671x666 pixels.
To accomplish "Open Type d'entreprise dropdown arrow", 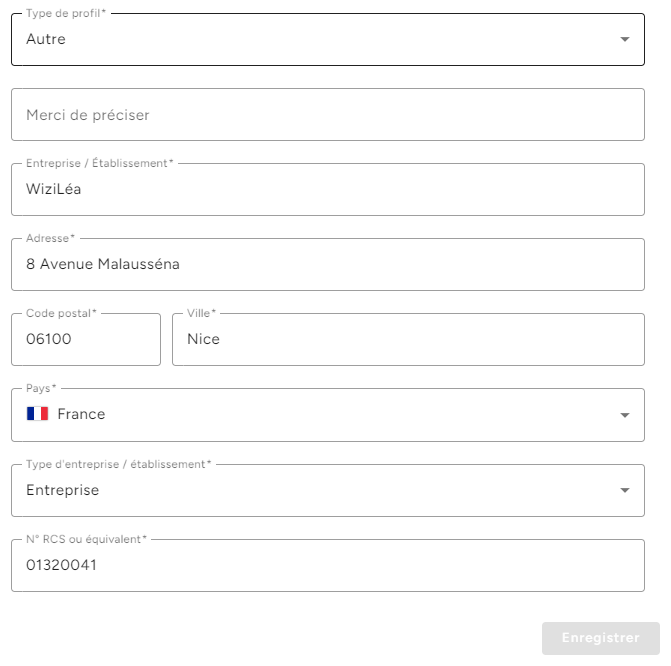I will tap(625, 490).
